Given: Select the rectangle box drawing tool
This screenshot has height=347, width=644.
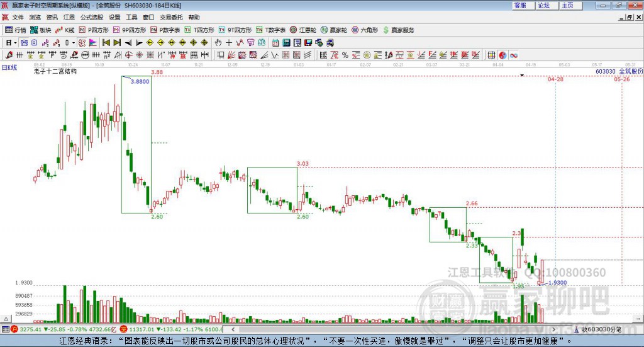Looking at the screenshot, I should [221, 55].
